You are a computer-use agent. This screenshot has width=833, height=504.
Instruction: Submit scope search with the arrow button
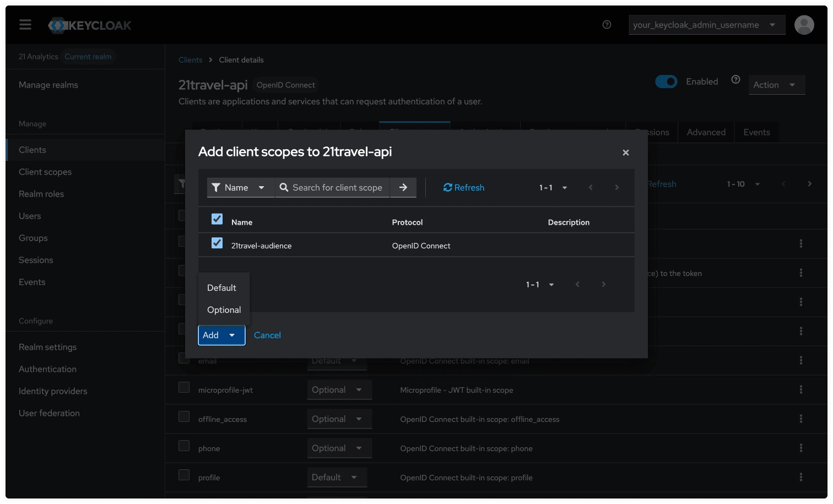click(403, 187)
